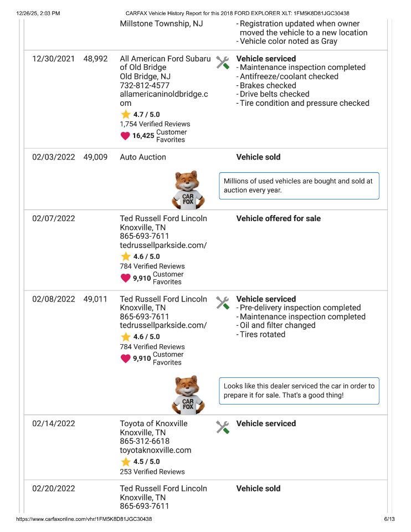The image size is (411, 532).
Task: Click the 4.7 star rating icon
Action: (126, 114)
